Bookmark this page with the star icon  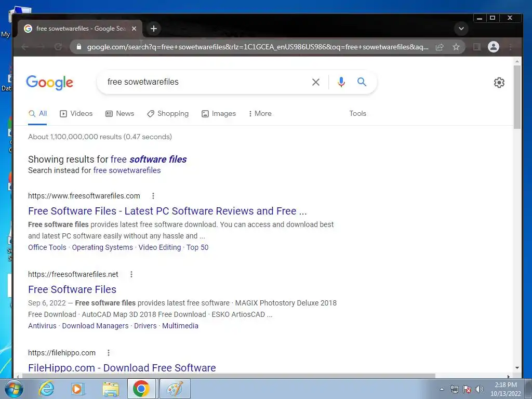[456, 47]
